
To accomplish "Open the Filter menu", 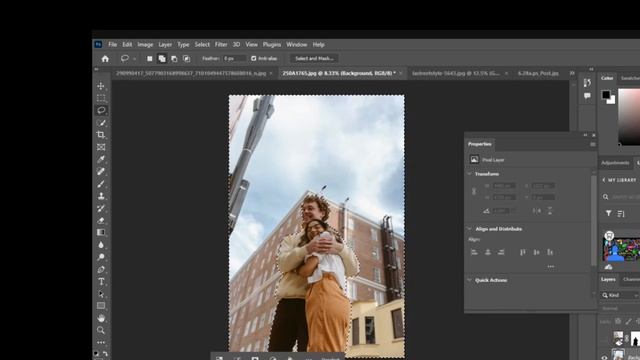I will 221,44.
